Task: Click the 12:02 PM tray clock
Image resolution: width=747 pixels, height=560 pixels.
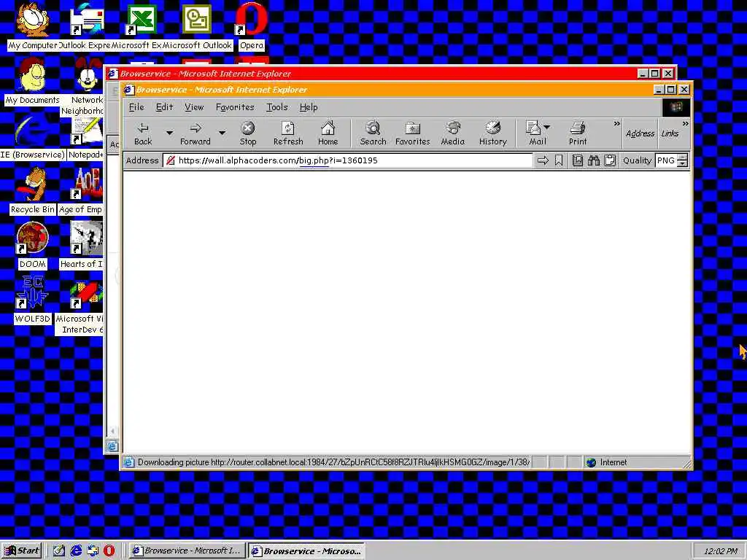Action: pyautogui.click(x=720, y=551)
